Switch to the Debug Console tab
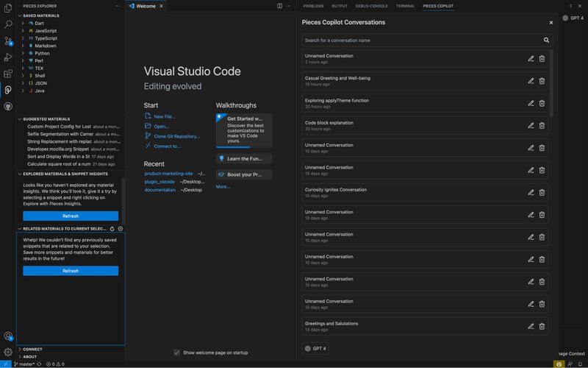 371,6
